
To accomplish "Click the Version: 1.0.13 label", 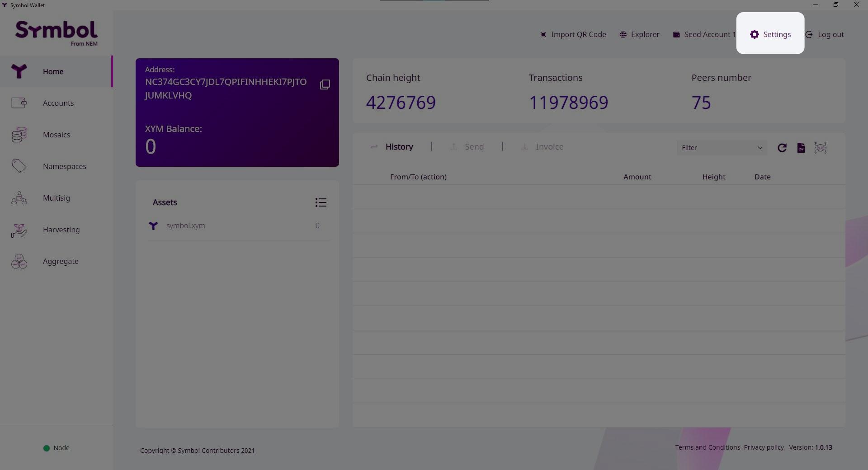I will (x=811, y=447).
